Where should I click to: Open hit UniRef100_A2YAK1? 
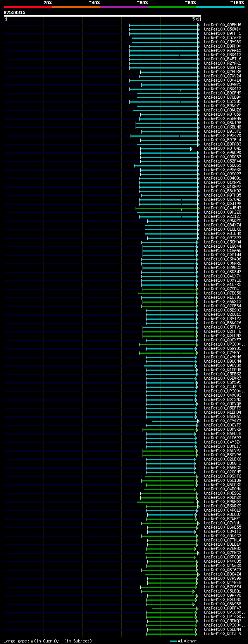[x=222, y=63]
